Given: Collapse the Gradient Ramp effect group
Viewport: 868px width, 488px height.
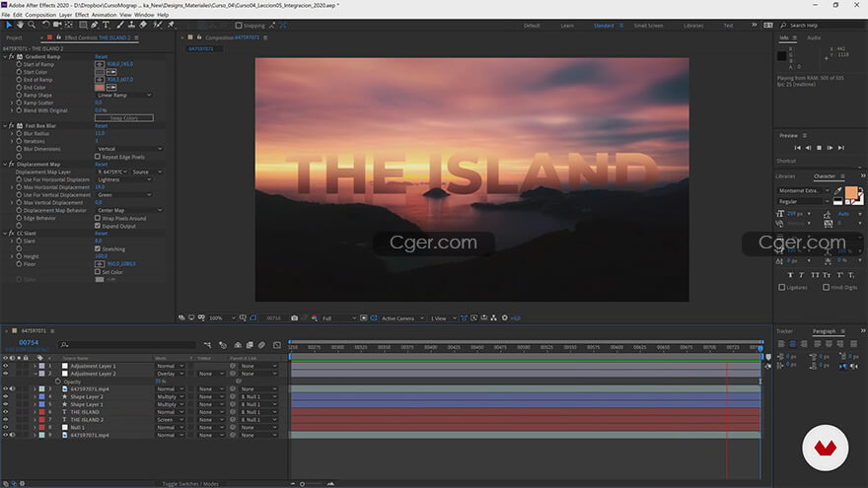Looking at the screenshot, I should click(x=5, y=56).
